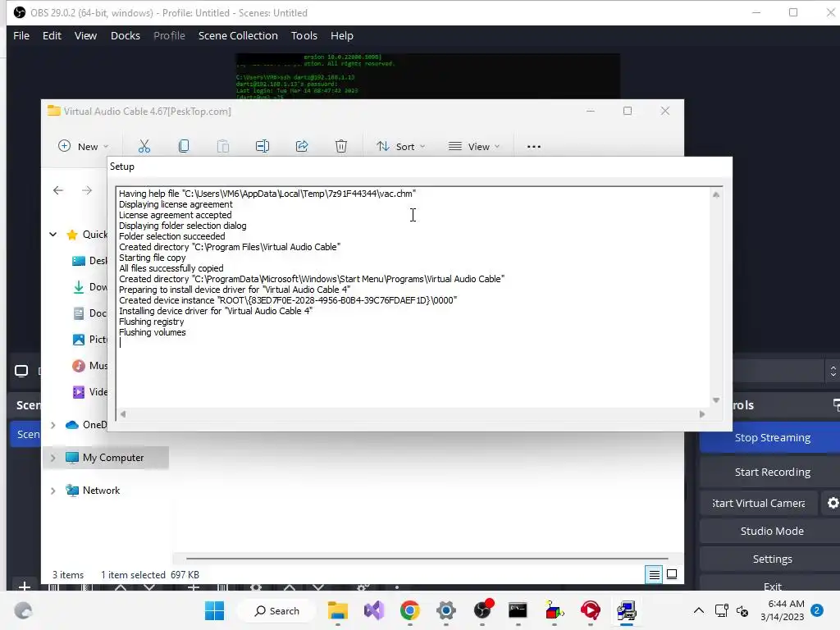Click the Cut icon in Explorer toolbar

(x=144, y=146)
